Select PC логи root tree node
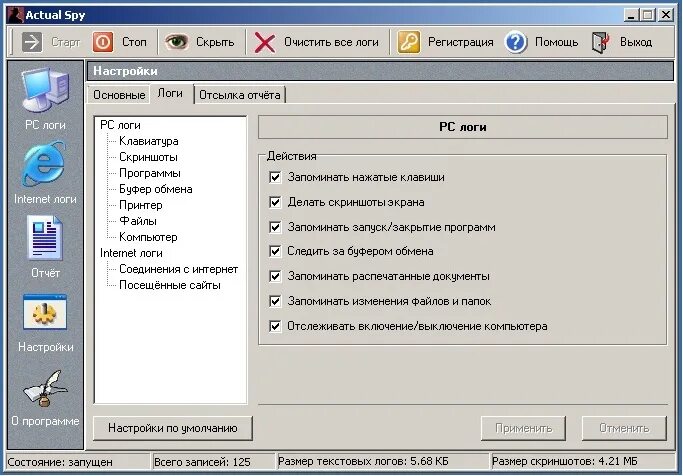Screen dimensions: 683x476 pyautogui.click(x=120, y=125)
